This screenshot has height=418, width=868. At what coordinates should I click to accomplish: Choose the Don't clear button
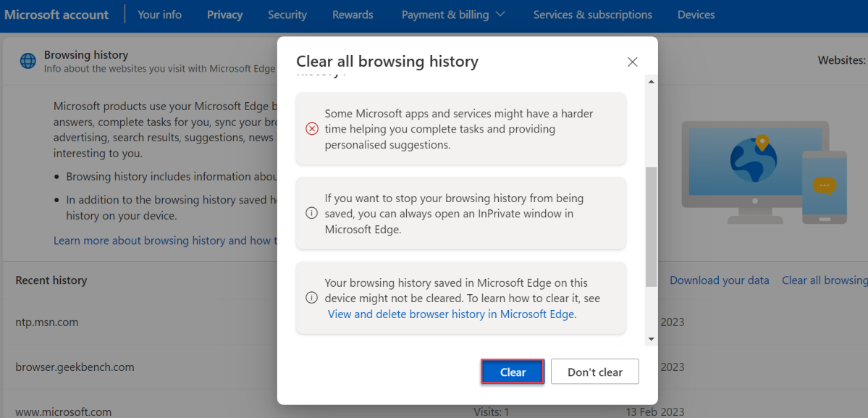(x=595, y=372)
